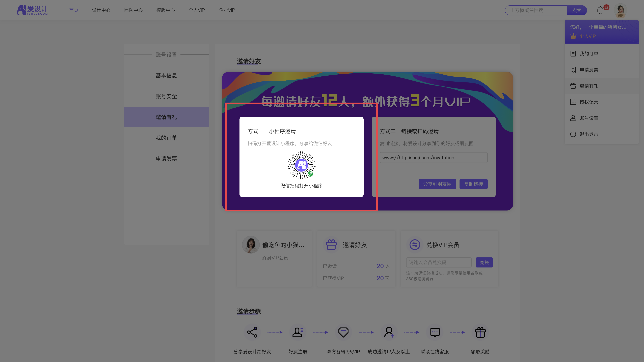The height and width of the screenshot is (362, 644).
Task: Click the 个人VIP label in user panel
Action: pyautogui.click(x=587, y=36)
